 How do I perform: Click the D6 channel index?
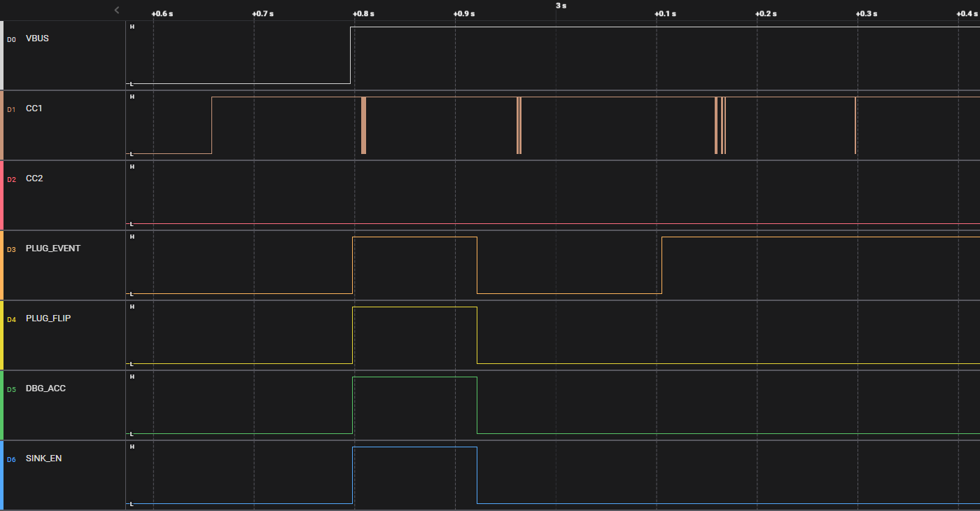tap(11, 460)
